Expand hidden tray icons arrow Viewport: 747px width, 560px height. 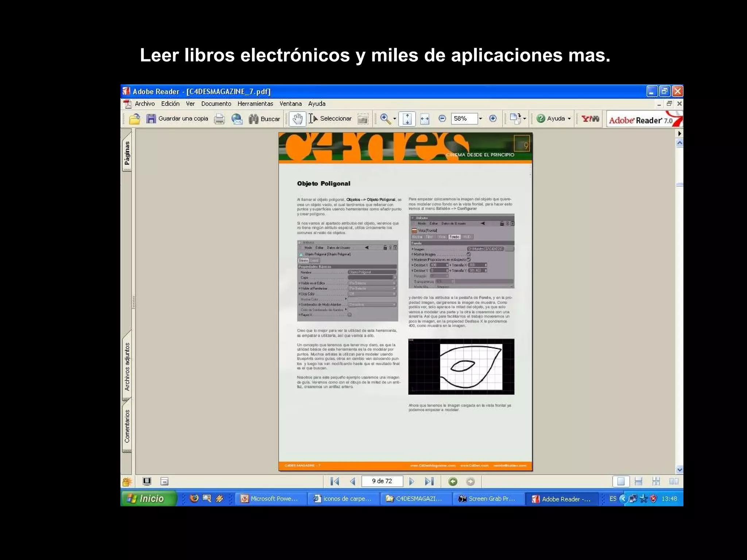click(623, 499)
